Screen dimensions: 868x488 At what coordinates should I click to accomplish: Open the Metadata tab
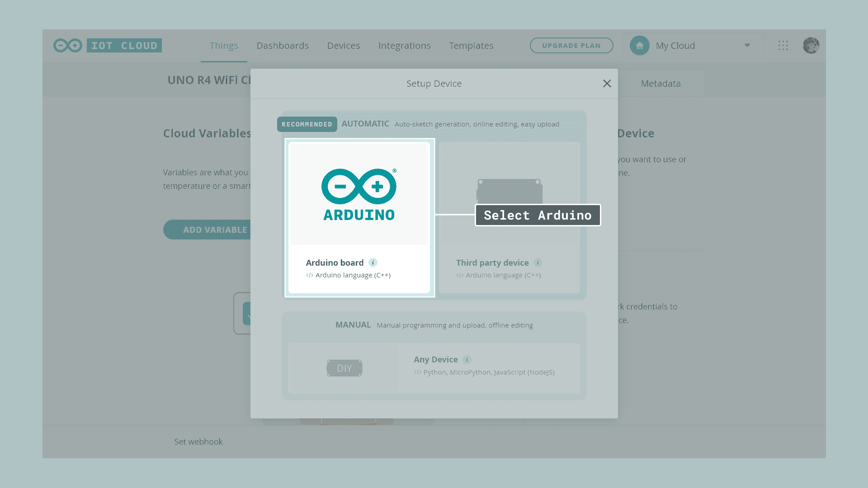tap(660, 84)
